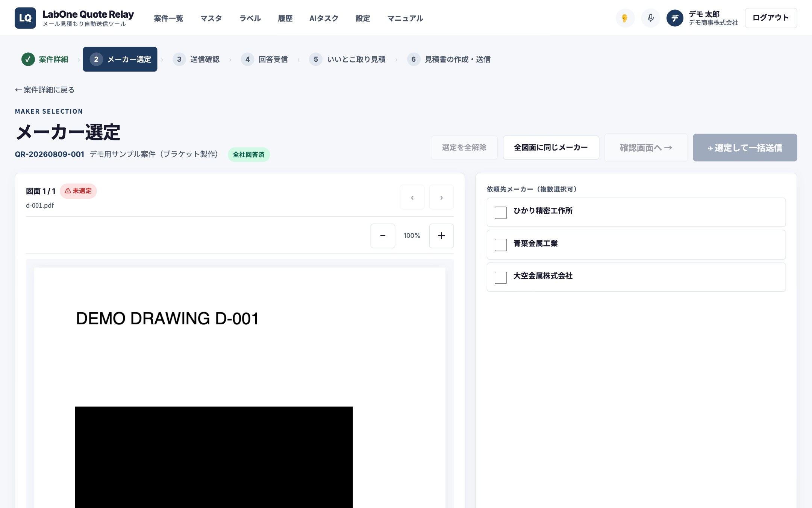Go to step 2 メーカー選定

(x=120, y=59)
